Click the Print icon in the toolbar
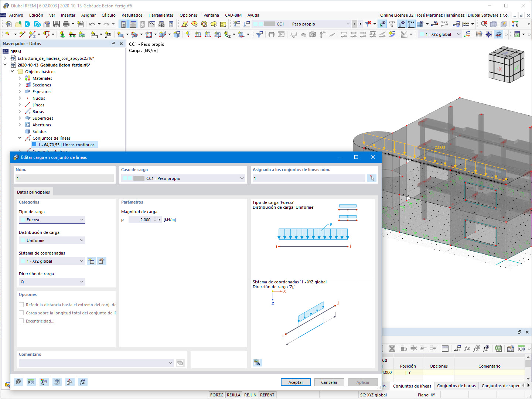Screen dimensions: 532x399 click(x=66, y=24)
